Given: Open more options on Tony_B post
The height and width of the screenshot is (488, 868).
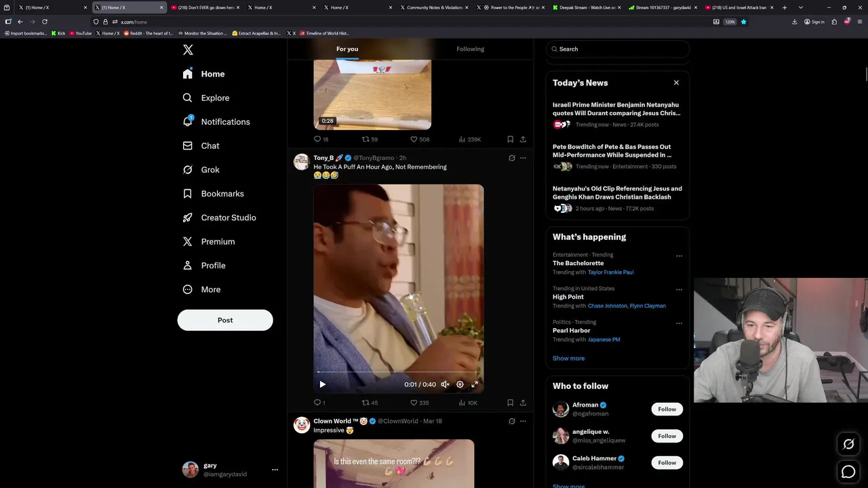Looking at the screenshot, I should click(523, 158).
